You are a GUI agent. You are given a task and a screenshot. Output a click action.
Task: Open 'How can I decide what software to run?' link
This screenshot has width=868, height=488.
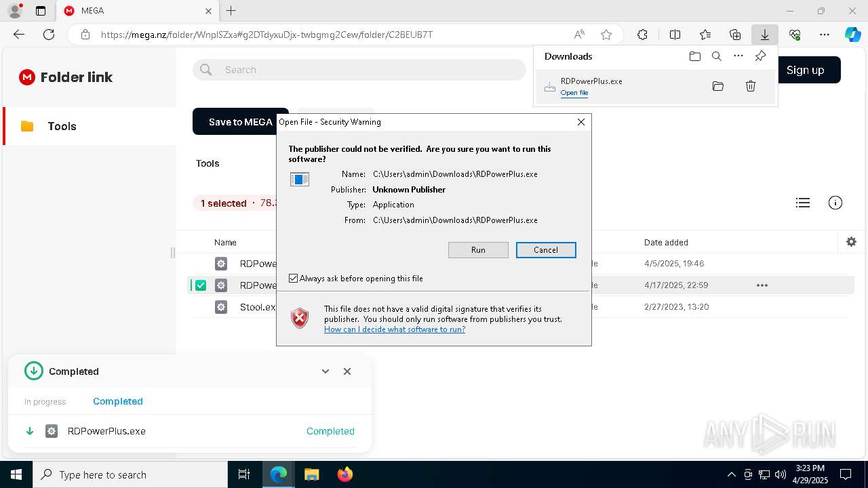tap(395, 329)
